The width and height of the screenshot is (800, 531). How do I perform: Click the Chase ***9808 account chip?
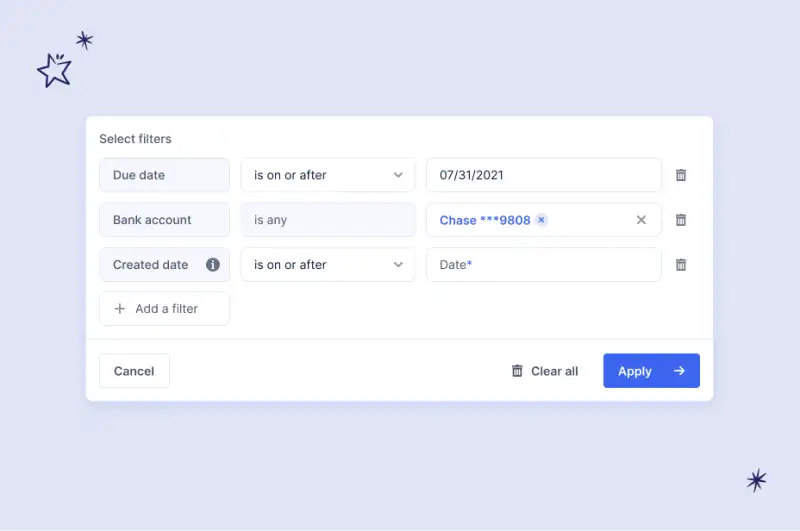(x=485, y=220)
